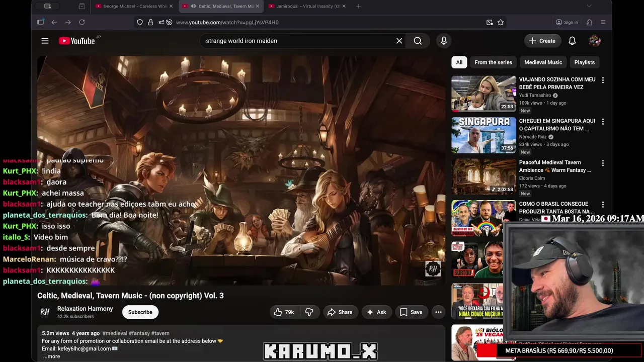Viewport: 644px width, 362px height.
Task: Go forward with browser forward arrow
Action: click(68, 22)
